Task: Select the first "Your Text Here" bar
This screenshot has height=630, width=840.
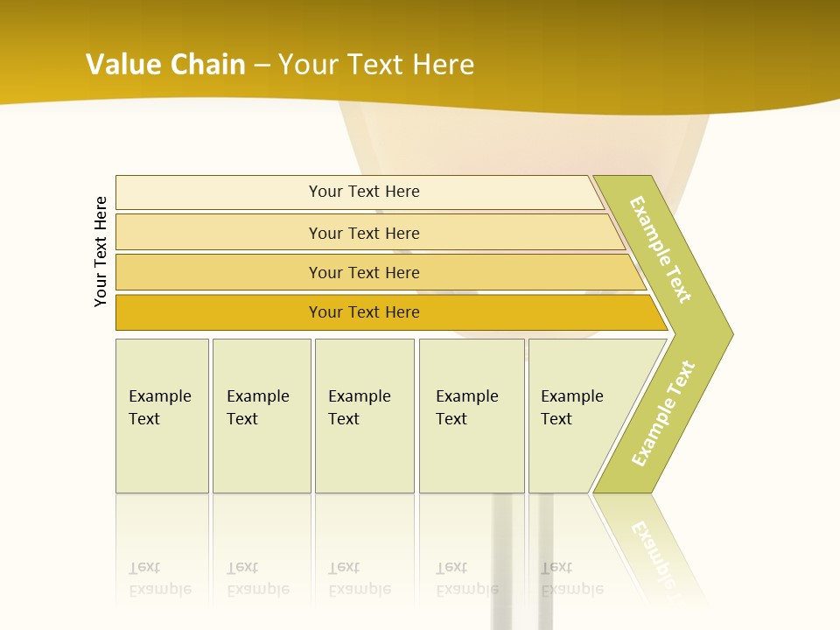Action: click(363, 192)
